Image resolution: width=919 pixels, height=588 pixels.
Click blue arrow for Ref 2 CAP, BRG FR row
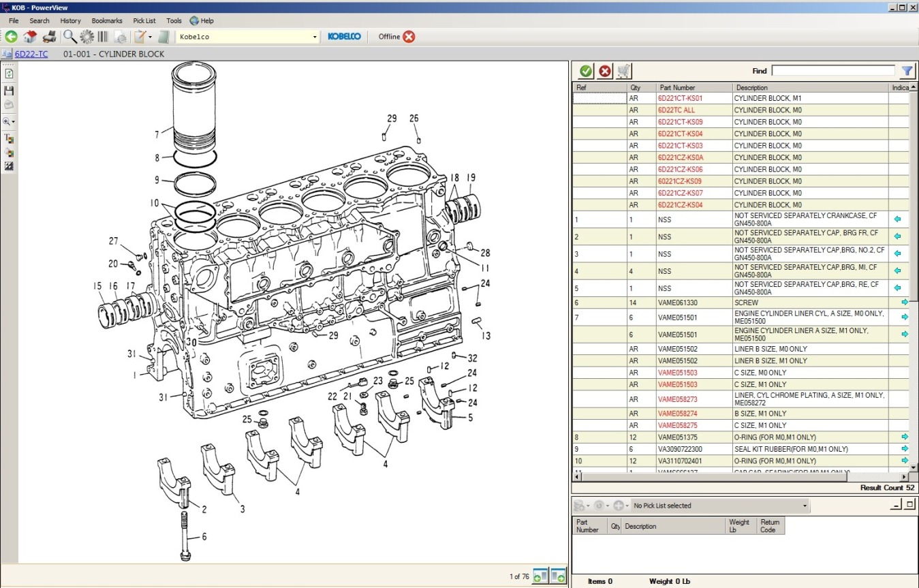click(x=897, y=236)
